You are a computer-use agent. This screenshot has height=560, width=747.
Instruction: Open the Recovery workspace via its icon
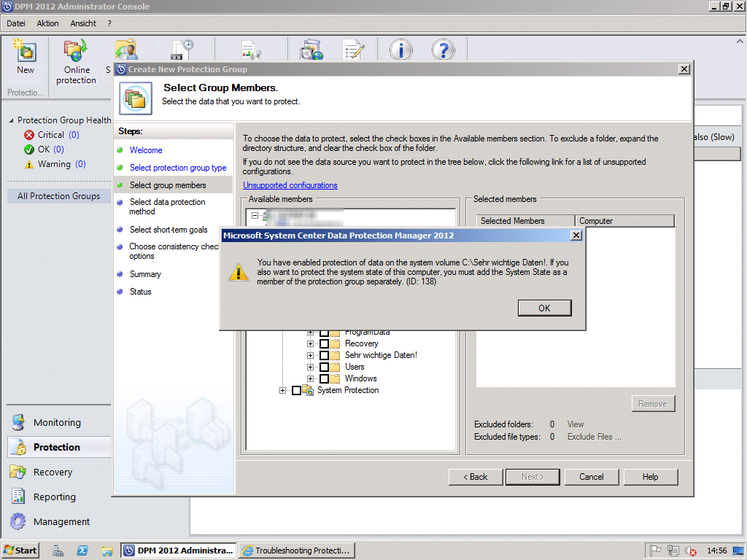(x=18, y=472)
